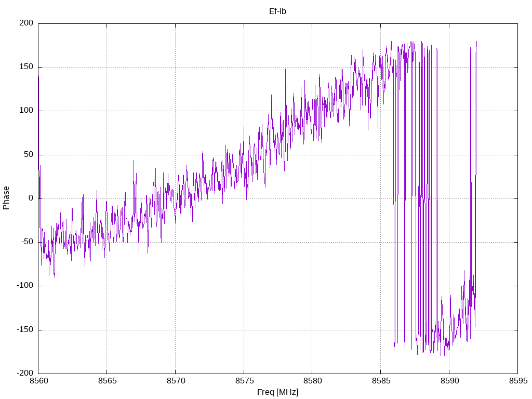Image resolution: width=532 pixels, height=399 pixels.
Task: Click the y-axis tick label 0
Action: point(31,198)
